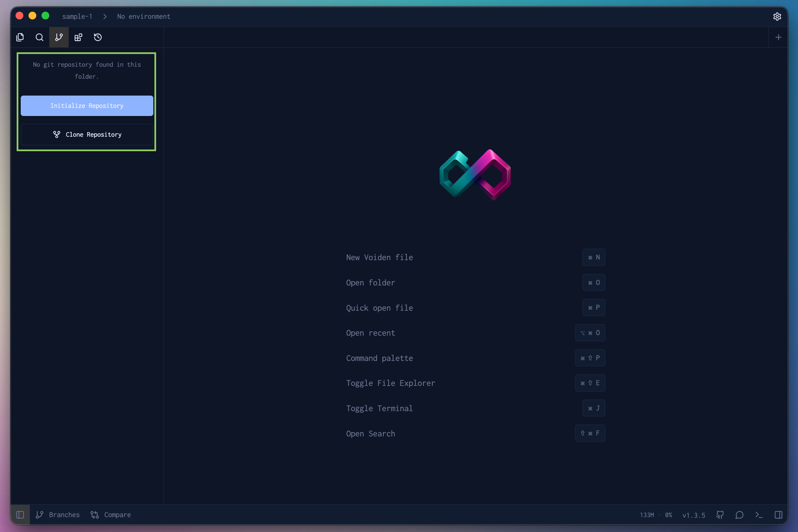The width and height of the screenshot is (798, 532).
Task: Open the Branches list in status bar
Action: pyautogui.click(x=58, y=515)
